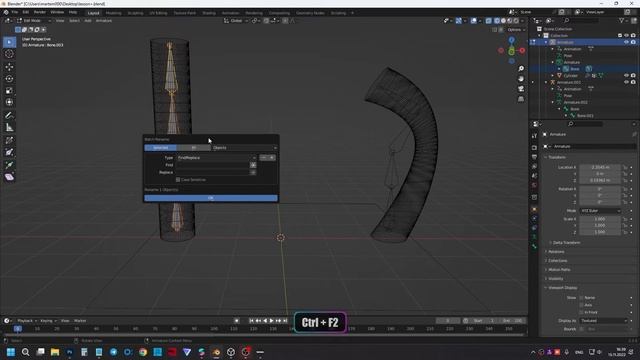Open the Display As Textured dropdown

[604, 321]
